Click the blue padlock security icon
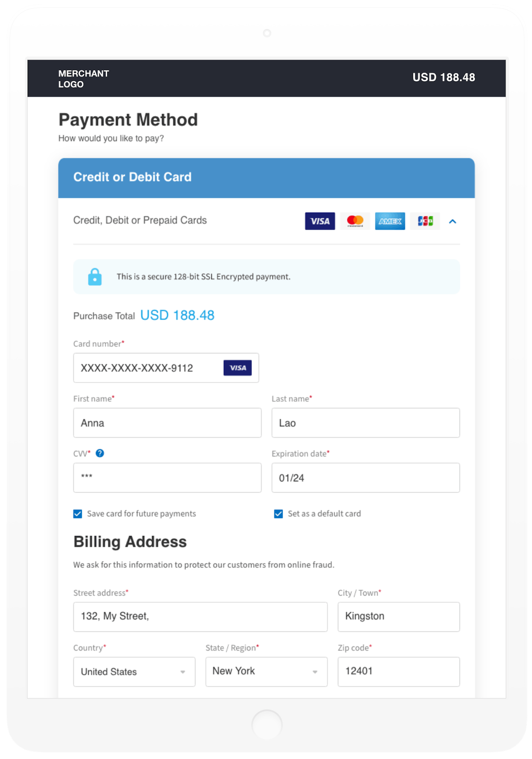The height and width of the screenshot is (759, 532). 95,277
